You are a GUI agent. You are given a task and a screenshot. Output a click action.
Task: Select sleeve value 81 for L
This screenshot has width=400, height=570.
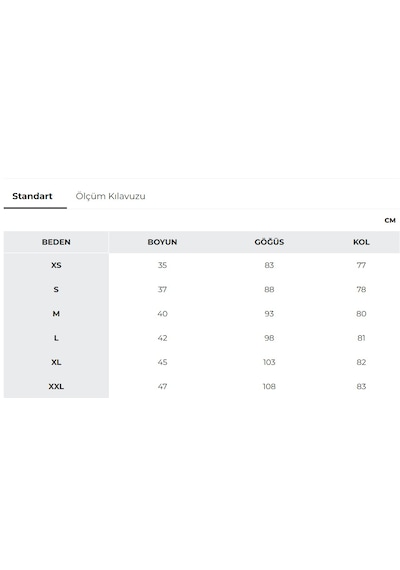(x=361, y=338)
